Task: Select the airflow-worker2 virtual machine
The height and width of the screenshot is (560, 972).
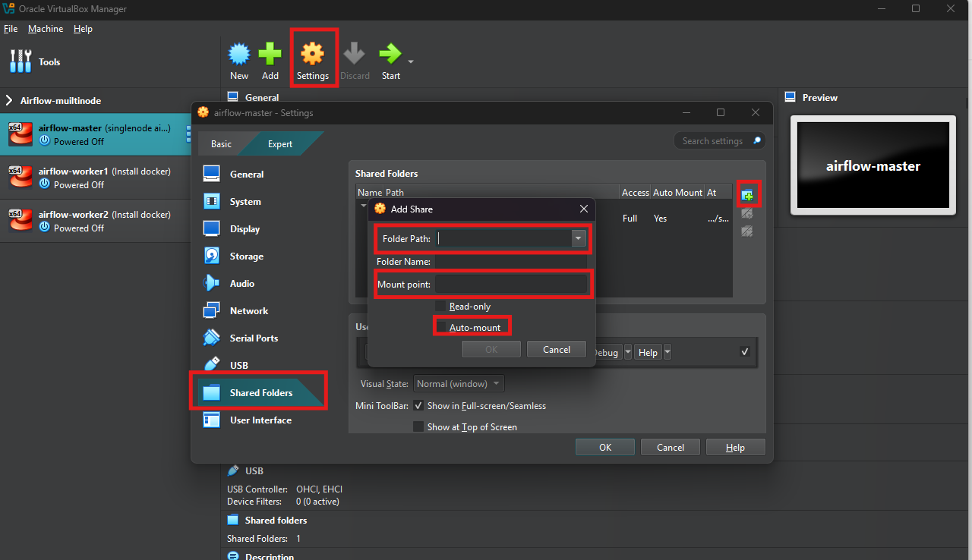Action: (x=95, y=221)
